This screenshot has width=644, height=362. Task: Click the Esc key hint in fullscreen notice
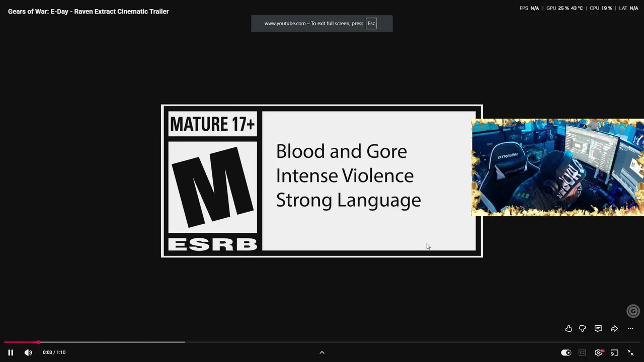point(371,24)
